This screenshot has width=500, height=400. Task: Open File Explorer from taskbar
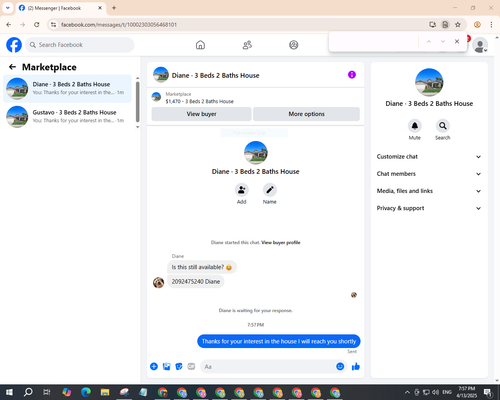(x=105, y=392)
